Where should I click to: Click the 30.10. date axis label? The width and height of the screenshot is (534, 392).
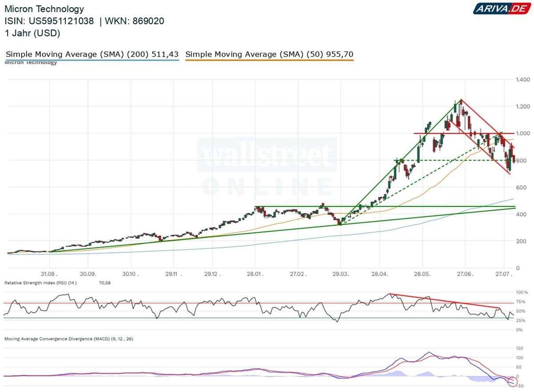(130, 274)
